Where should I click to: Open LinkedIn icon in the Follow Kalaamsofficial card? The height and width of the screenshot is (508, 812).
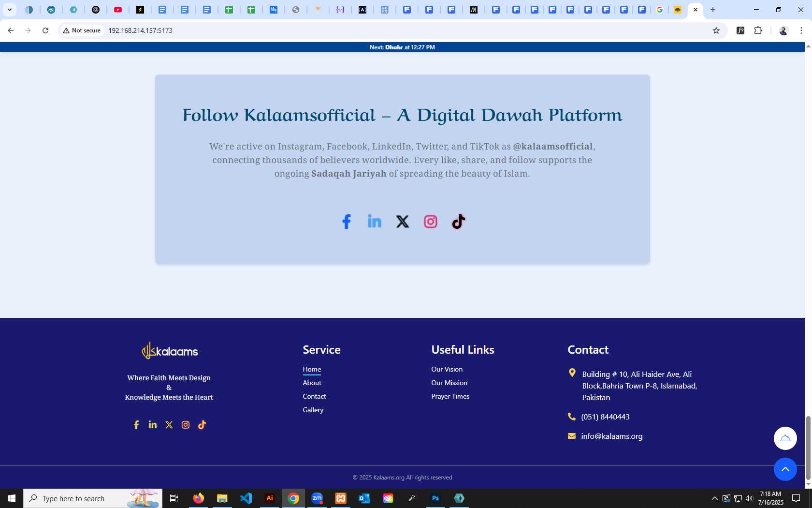(375, 222)
